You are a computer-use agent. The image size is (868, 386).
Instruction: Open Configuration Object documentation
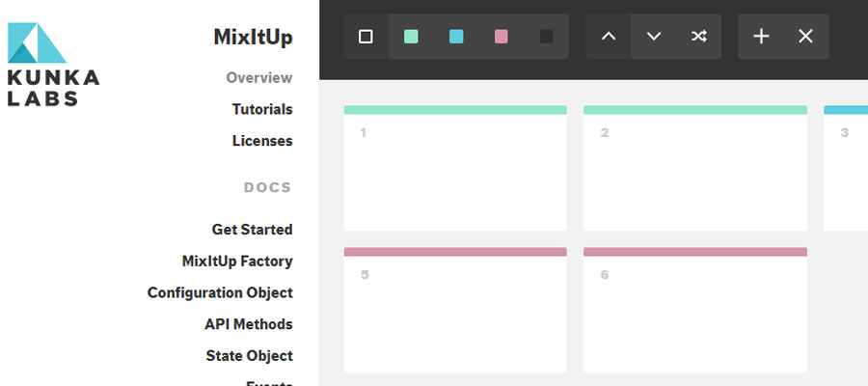(x=220, y=292)
